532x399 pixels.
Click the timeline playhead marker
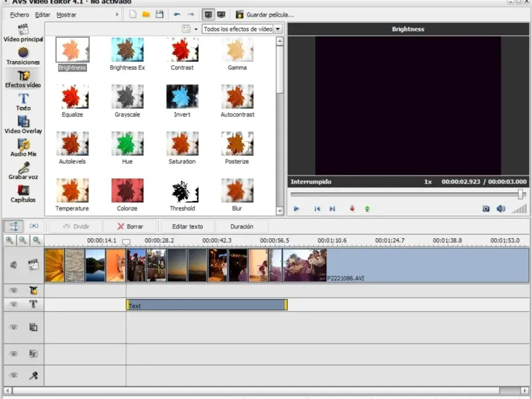coord(126,242)
